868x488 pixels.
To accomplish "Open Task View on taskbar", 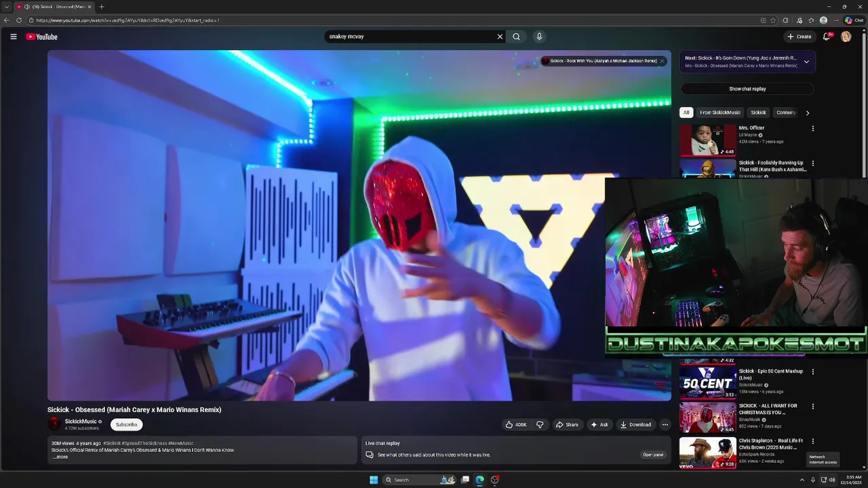I will click(465, 480).
